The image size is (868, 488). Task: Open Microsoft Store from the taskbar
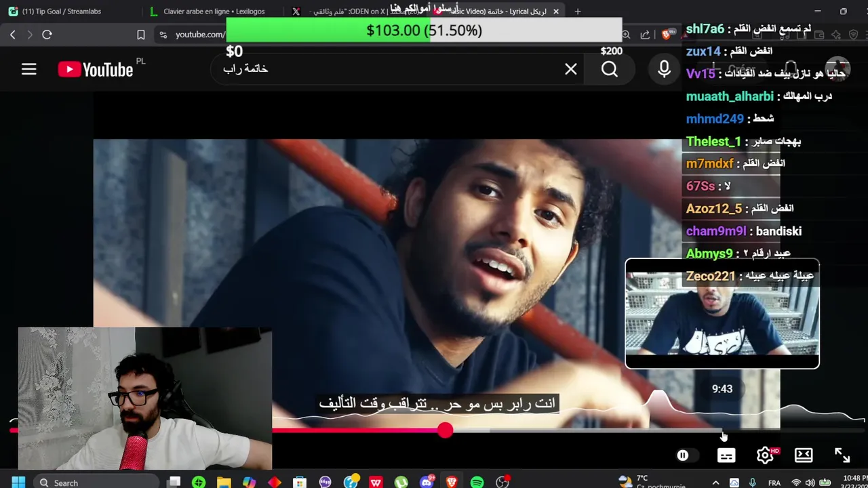pyautogui.click(x=300, y=483)
